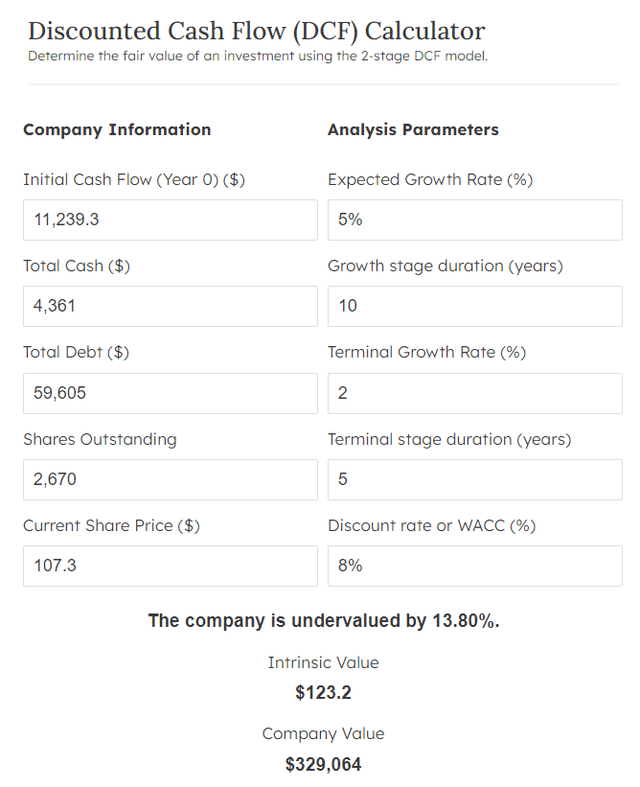Focus the Total Cash input box

coord(169,306)
